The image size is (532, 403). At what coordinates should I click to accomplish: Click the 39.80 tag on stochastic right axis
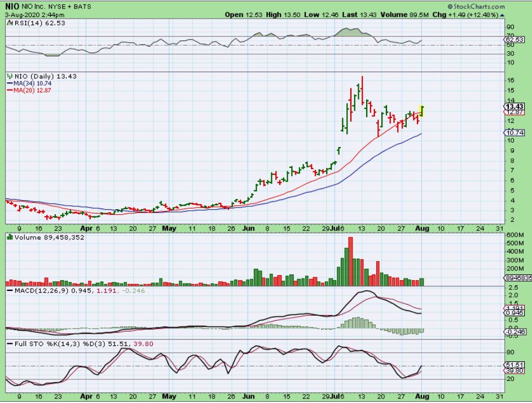[x=515, y=371]
